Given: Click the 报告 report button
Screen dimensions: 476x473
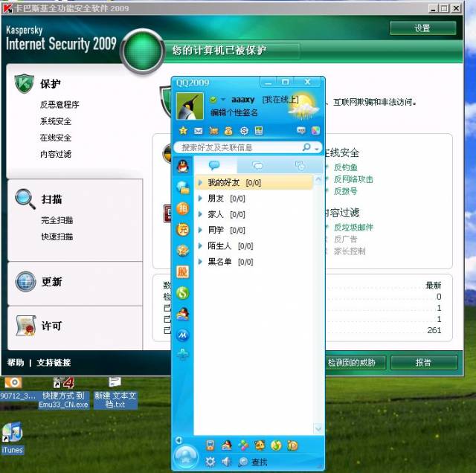Looking at the screenshot, I should [424, 362].
